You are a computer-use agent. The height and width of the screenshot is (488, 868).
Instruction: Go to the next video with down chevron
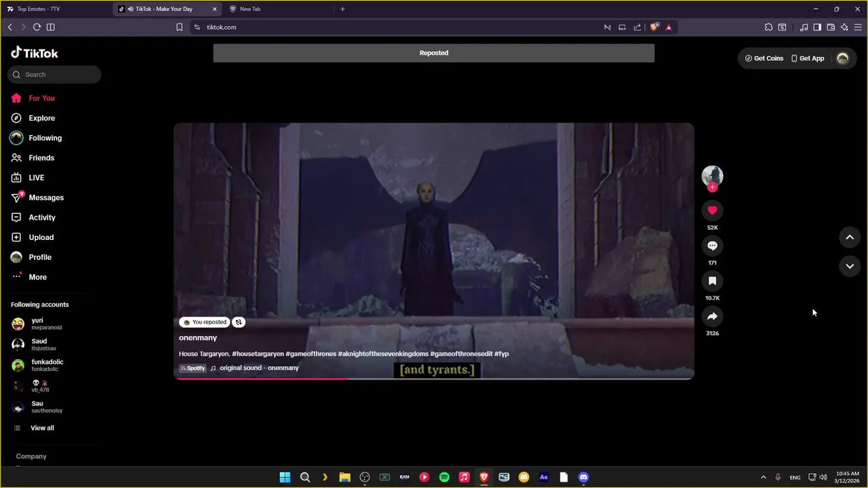point(850,266)
